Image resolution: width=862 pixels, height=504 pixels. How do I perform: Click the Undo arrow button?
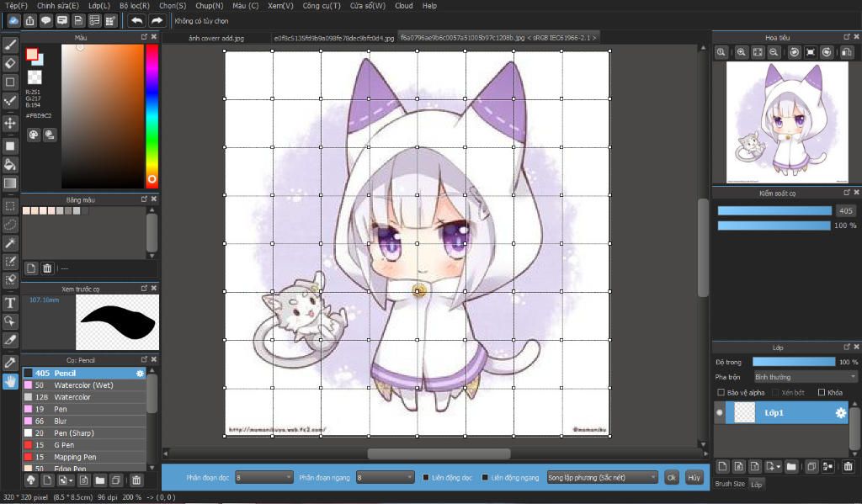[x=136, y=21]
